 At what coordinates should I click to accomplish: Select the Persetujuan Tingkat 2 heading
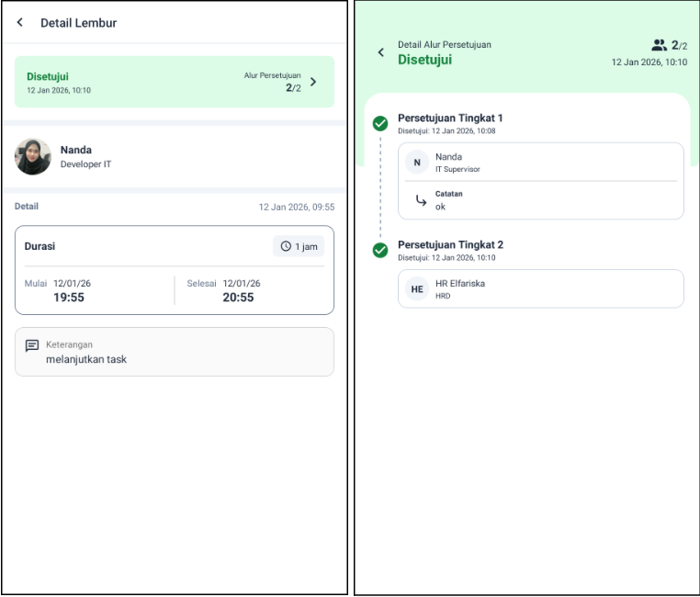pyautogui.click(x=450, y=245)
